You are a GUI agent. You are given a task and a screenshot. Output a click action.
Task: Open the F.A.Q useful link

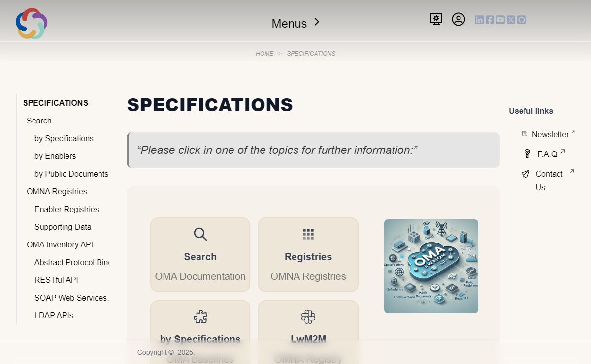pyautogui.click(x=547, y=154)
